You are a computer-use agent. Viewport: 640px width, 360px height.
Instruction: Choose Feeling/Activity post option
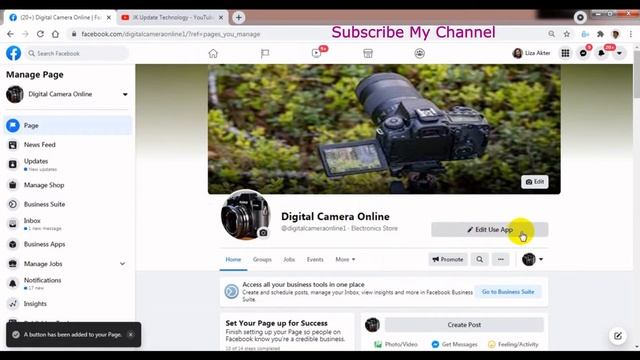point(513,344)
